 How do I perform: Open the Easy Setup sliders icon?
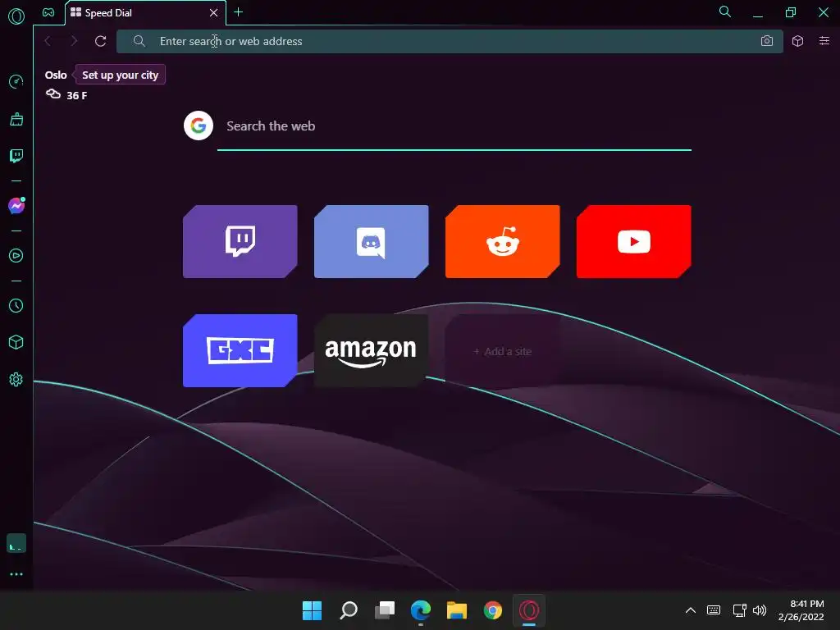pyautogui.click(x=824, y=41)
